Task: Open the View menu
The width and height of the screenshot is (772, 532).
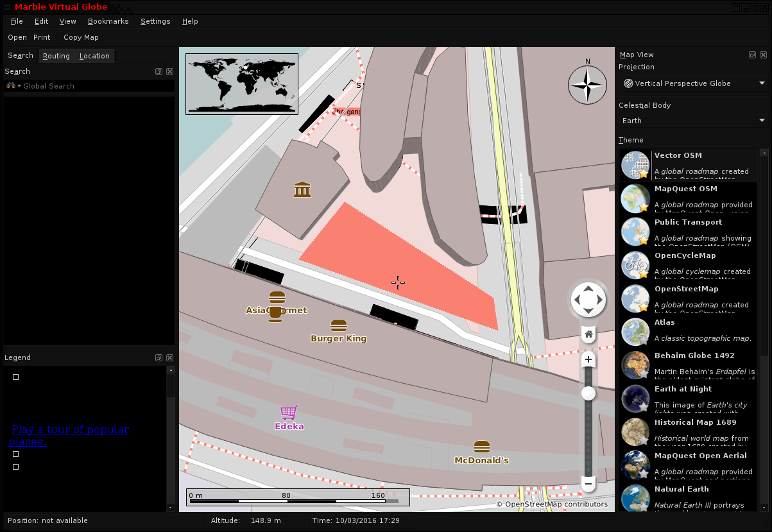Action: [x=67, y=21]
